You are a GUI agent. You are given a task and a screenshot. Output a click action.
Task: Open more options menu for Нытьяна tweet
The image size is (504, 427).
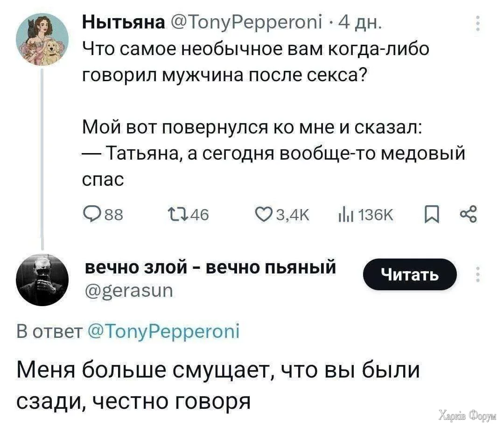coord(477,24)
